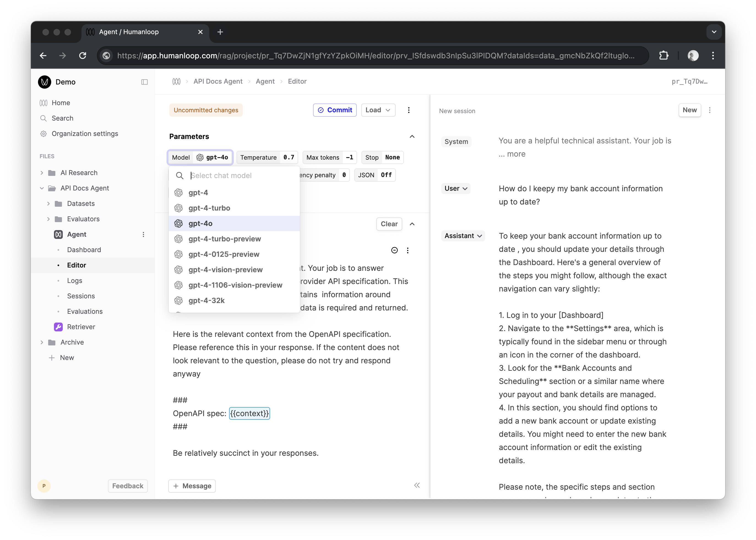This screenshot has width=756, height=540.
Task: Choose gpt-4-turbo-preview model
Action: (234, 239)
